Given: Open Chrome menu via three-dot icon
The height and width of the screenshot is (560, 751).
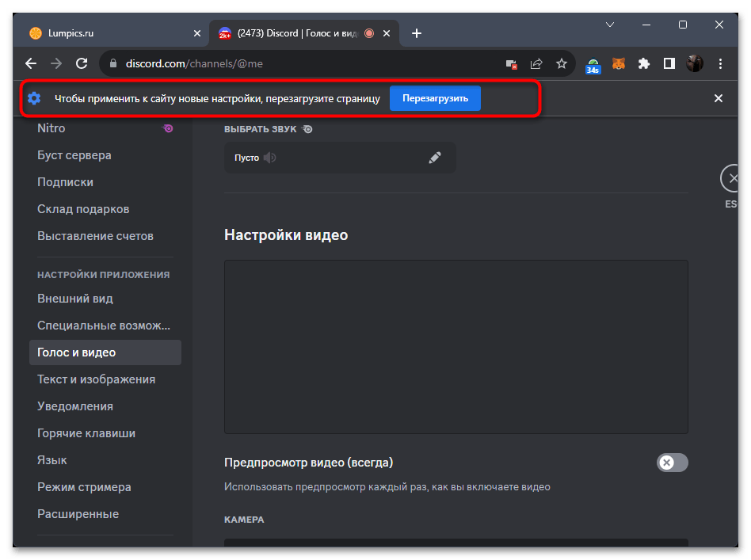Looking at the screenshot, I should [x=719, y=63].
